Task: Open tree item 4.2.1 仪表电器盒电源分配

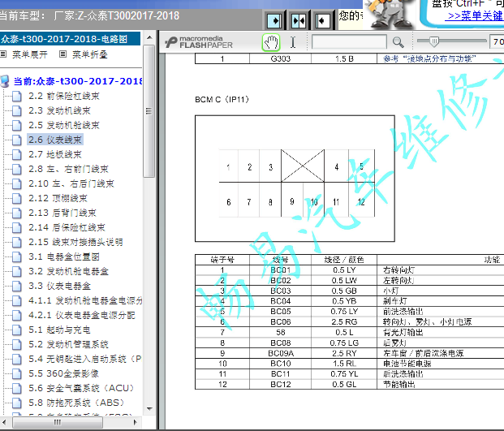Action: [x=82, y=315]
